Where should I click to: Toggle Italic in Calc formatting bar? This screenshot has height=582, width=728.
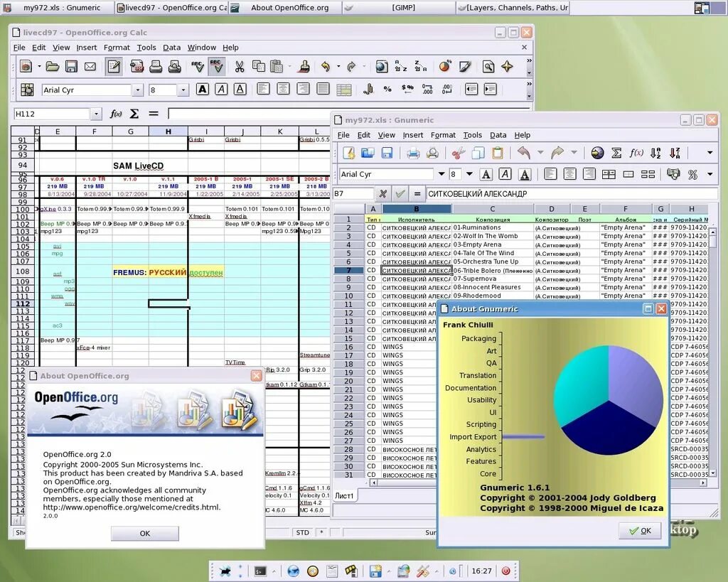(x=222, y=89)
